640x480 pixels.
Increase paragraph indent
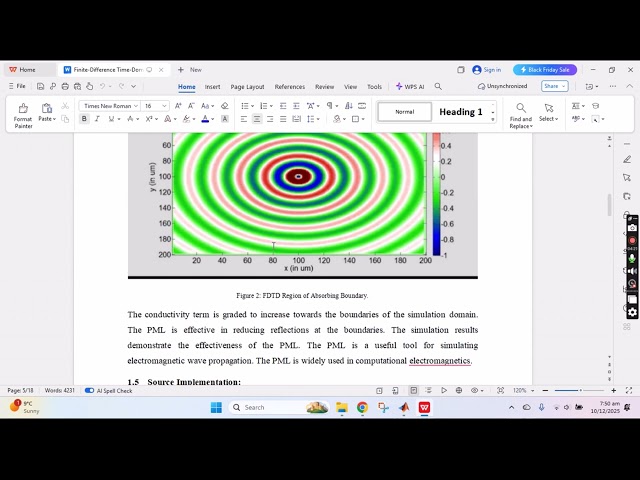coord(296,106)
